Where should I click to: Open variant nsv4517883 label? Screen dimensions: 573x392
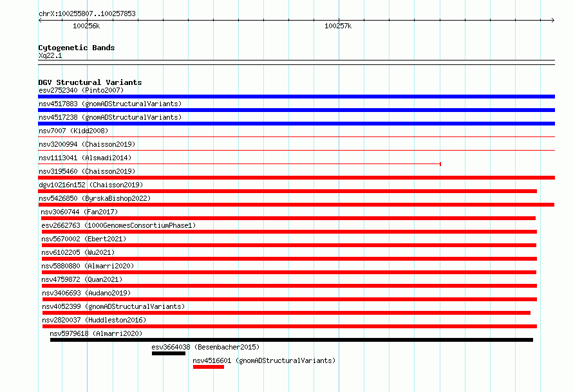[x=110, y=104]
